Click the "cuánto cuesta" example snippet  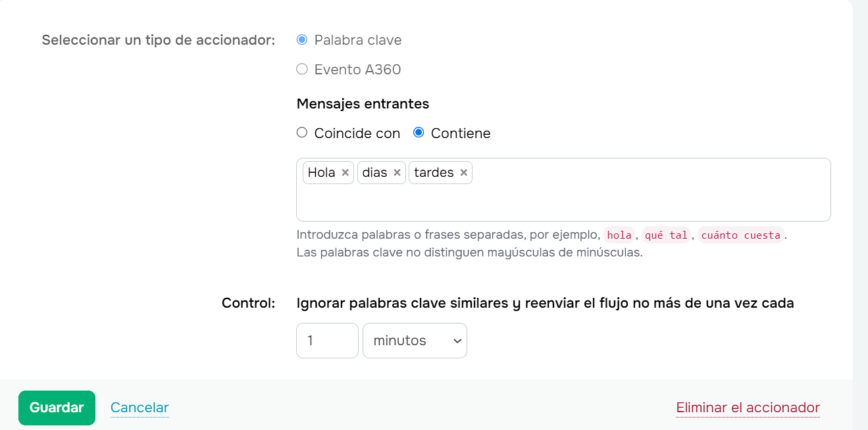(741, 235)
